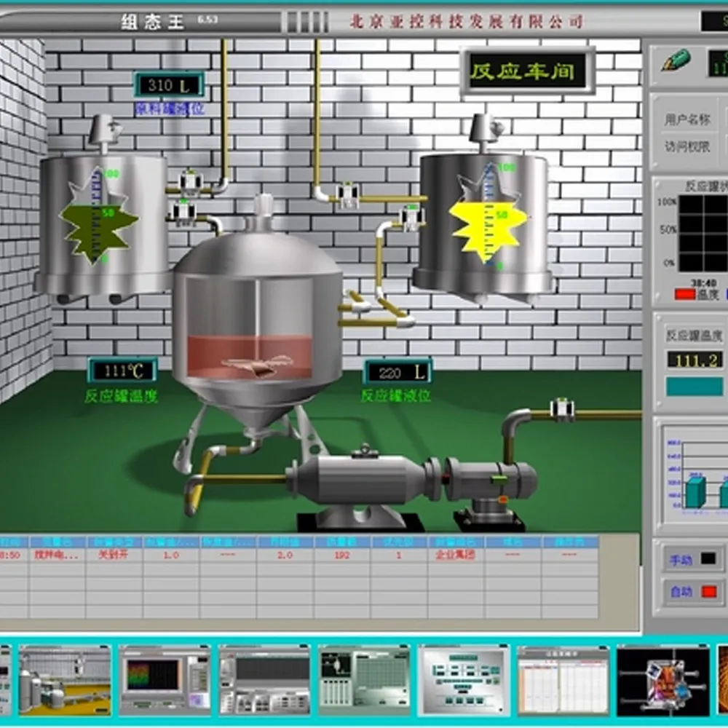The image size is (728, 728).
Task: Click the 反应车间 sign board
Action: [x=527, y=71]
